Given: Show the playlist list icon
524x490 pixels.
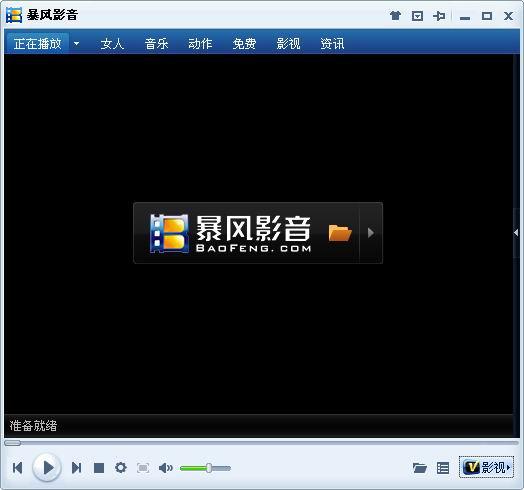Looking at the screenshot, I should 443,468.
